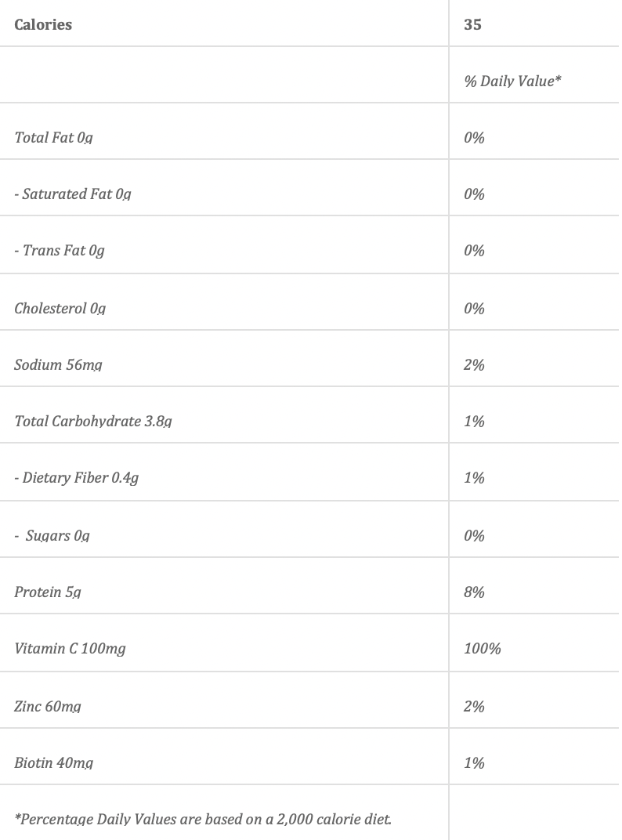Select the Saturated Fat 0g row label

coord(72,194)
